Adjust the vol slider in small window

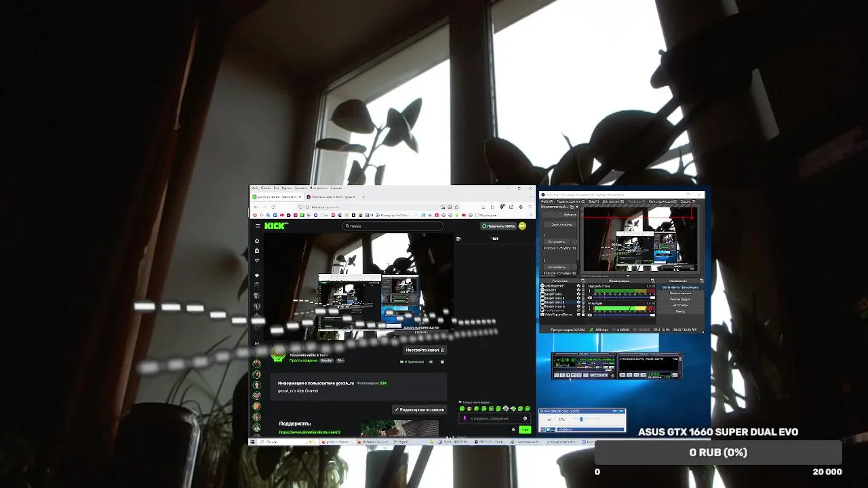pyautogui.click(x=587, y=420)
